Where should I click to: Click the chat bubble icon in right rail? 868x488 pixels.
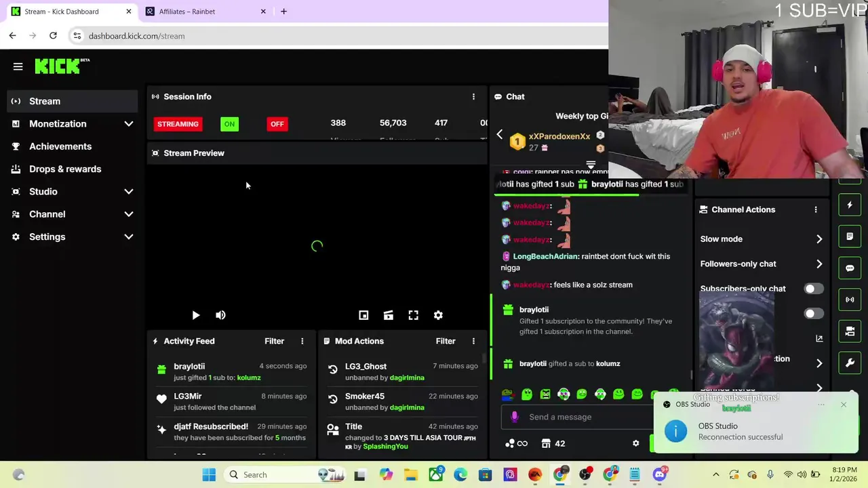point(850,268)
